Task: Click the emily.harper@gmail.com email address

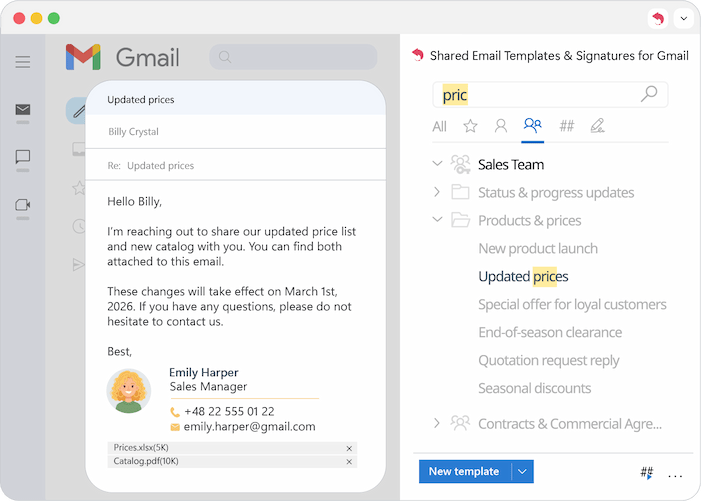Action: click(x=249, y=427)
